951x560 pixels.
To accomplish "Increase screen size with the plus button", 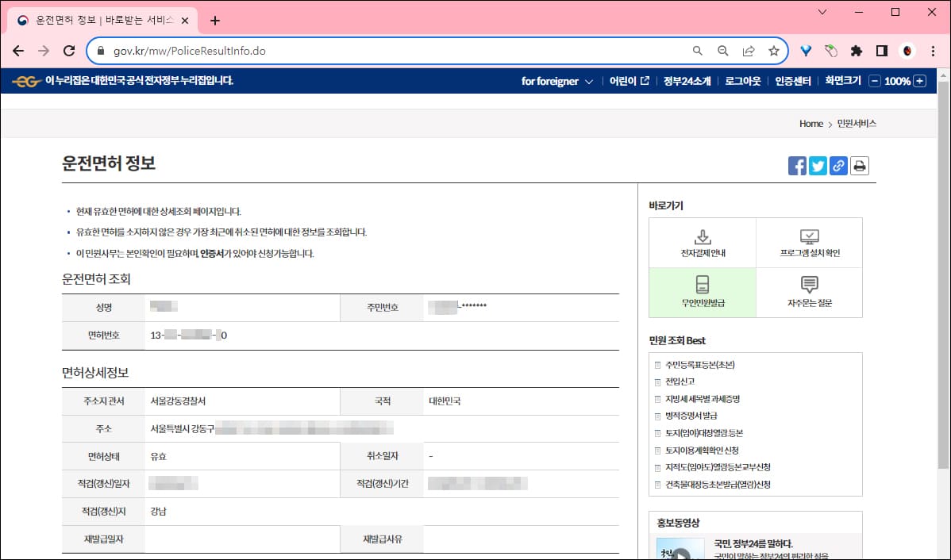I will (x=919, y=81).
